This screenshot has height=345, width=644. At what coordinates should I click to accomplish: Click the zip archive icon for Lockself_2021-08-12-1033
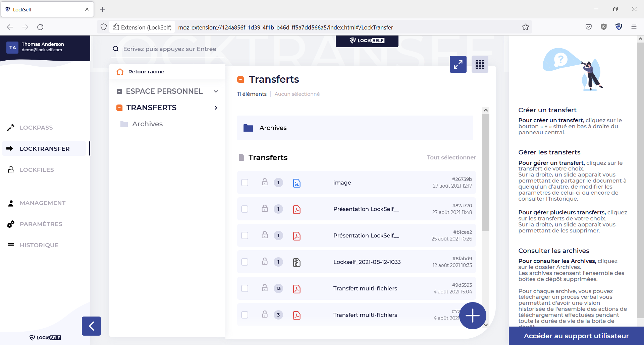pos(297,262)
